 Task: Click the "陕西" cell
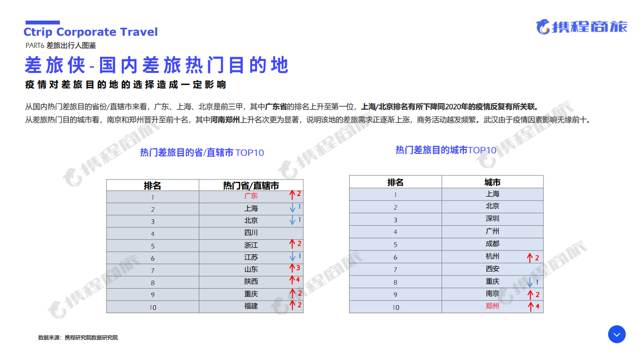(x=251, y=282)
